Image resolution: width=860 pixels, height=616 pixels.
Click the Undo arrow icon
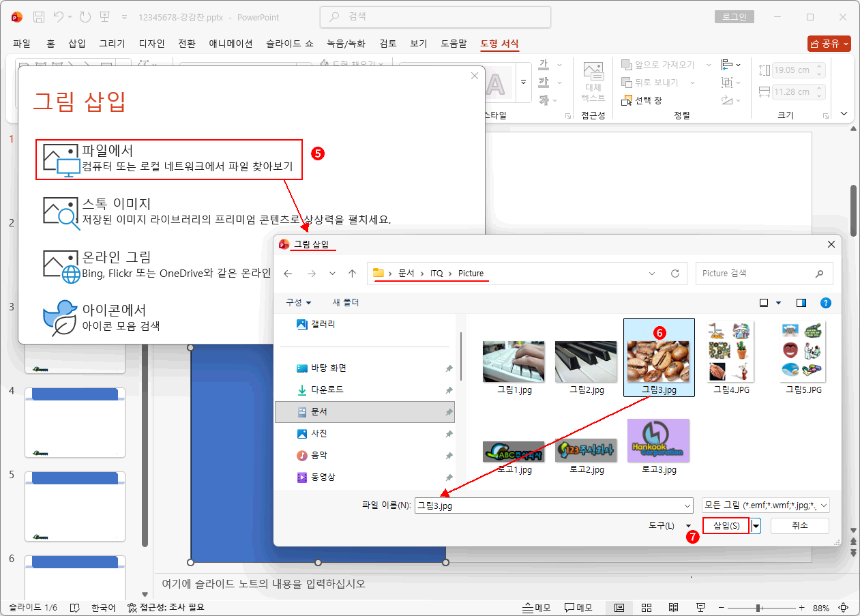point(57,16)
